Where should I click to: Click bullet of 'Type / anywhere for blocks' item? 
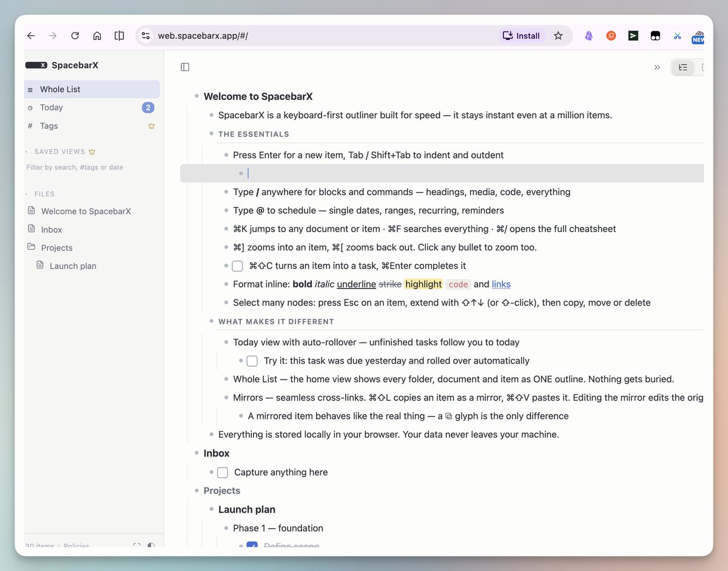pos(226,192)
